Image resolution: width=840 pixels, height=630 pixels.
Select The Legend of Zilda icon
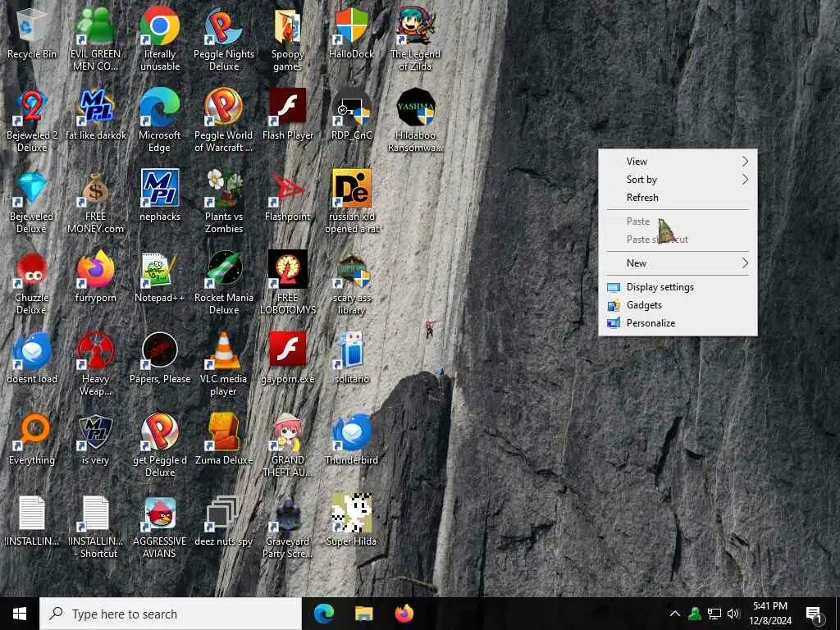(x=415, y=39)
